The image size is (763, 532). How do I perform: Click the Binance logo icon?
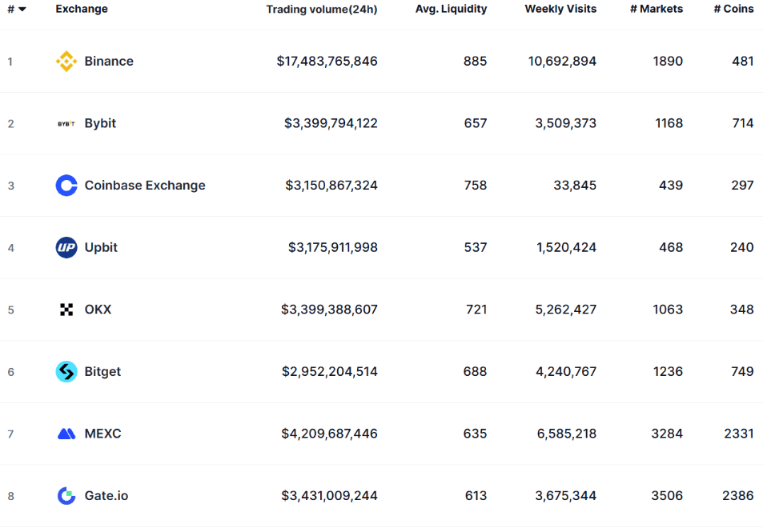66,62
